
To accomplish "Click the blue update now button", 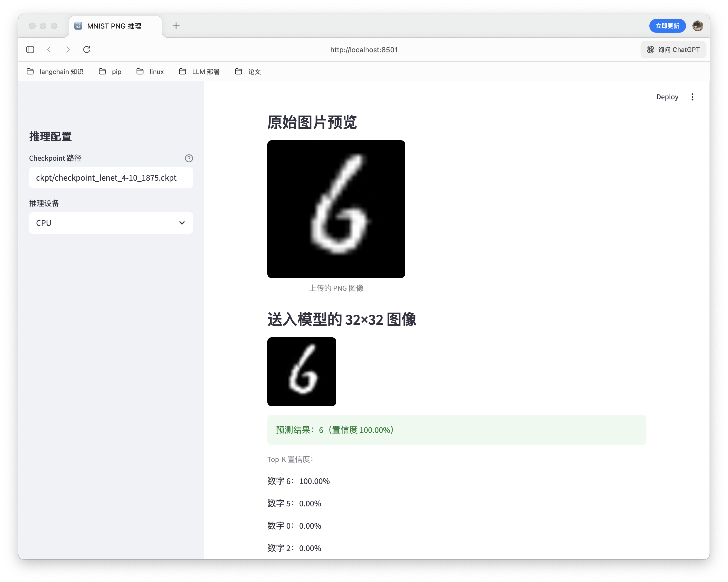I will coord(667,26).
